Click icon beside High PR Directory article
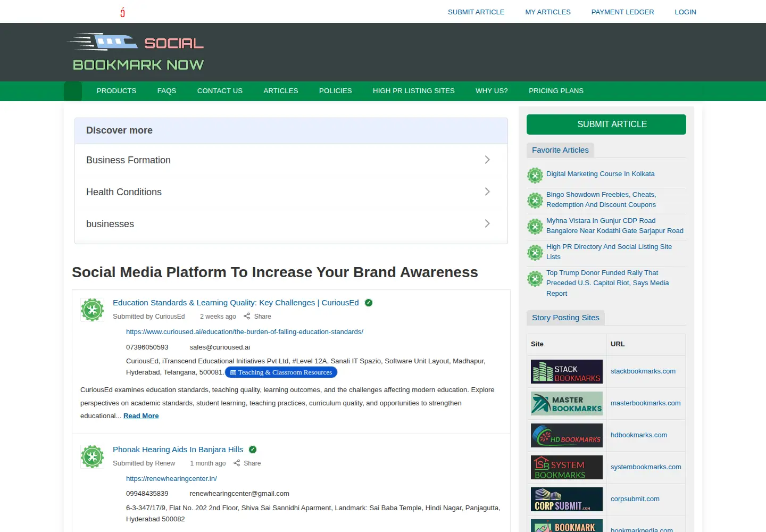 pyautogui.click(x=535, y=252)
